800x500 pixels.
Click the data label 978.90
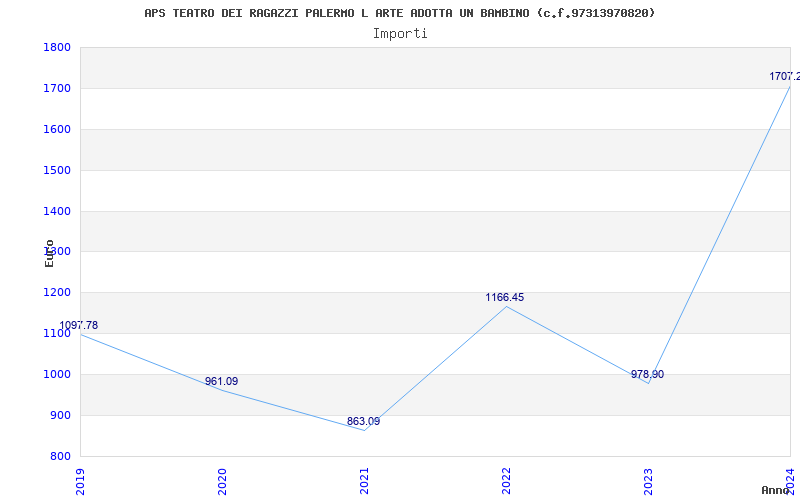(647, 374)
